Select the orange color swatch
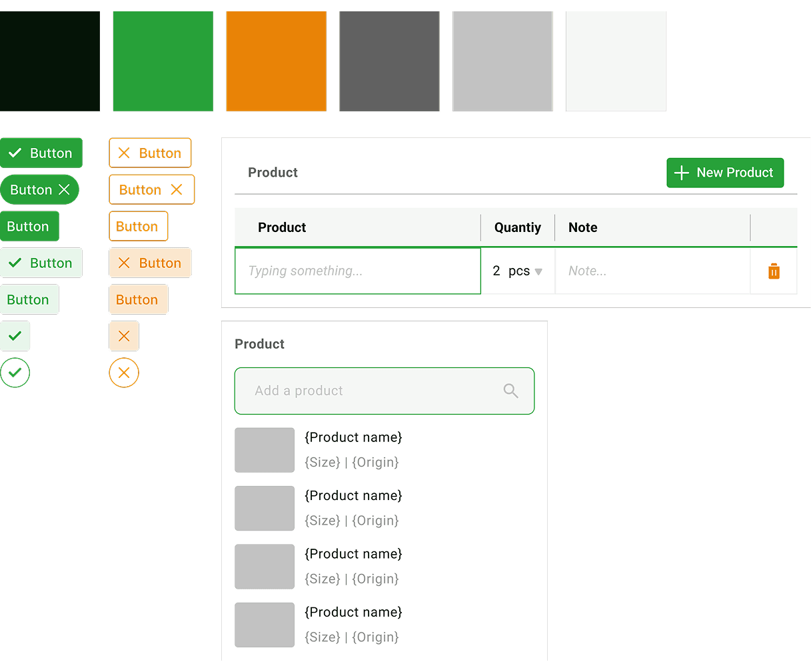The height and width of the screenshot is (672, 811). (276, 61)
